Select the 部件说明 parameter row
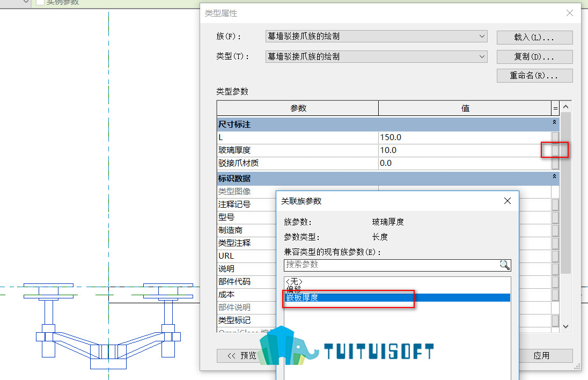 pyautogui.click(x=246, y=307)
